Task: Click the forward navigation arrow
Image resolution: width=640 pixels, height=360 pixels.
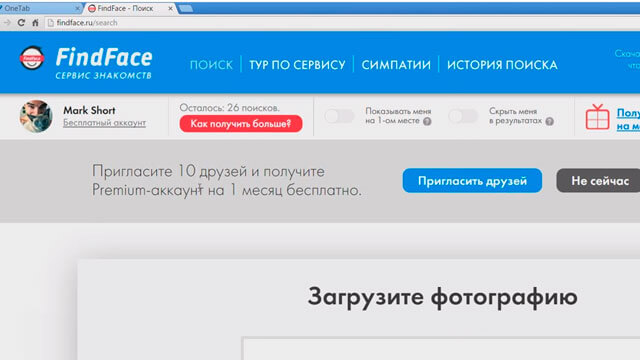Action: tap(7, 23)
